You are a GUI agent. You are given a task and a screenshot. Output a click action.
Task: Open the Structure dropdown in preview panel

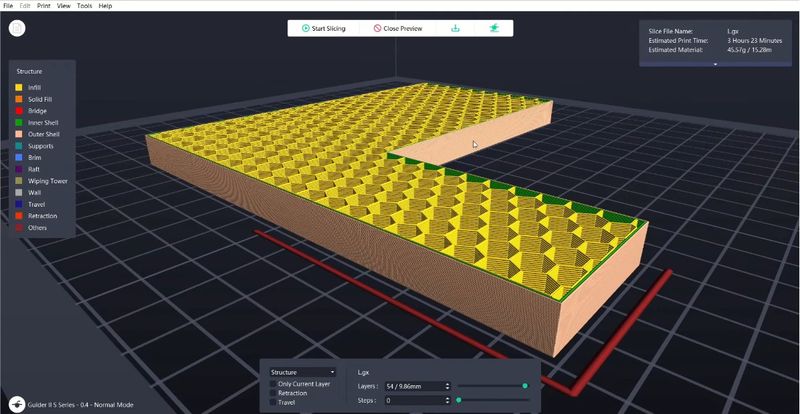[x=301, y=371]
